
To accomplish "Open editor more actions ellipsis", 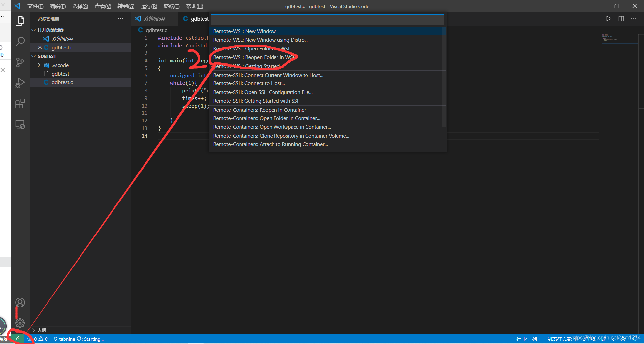I will click(x=634, y=19).
